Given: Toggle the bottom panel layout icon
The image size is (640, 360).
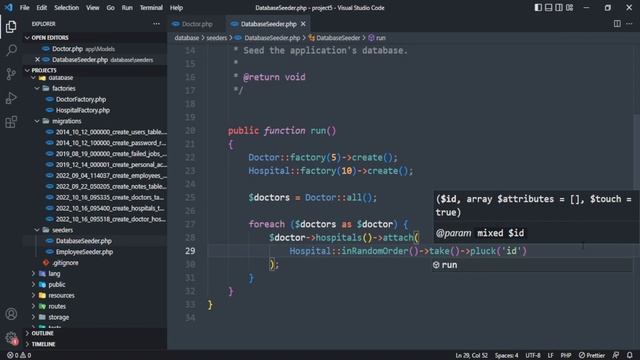Looking at the screenshot, I should [x=549, y=7].
